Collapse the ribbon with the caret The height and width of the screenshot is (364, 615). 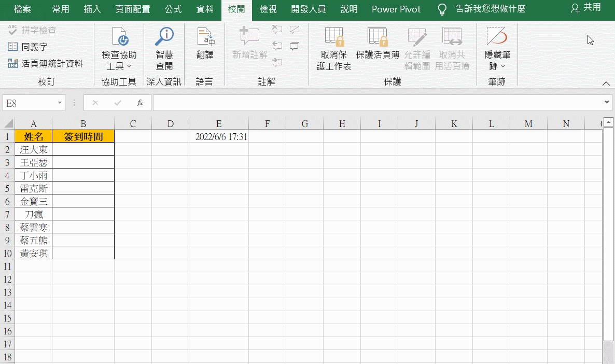[x=606, y=83]
